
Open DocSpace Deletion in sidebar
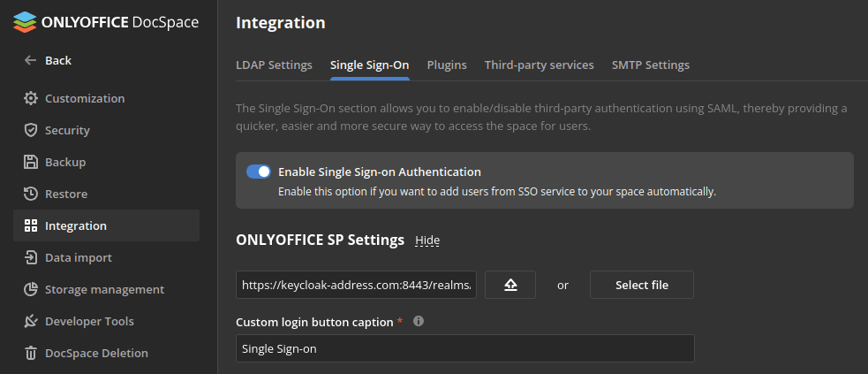click(x=106, y=353)
